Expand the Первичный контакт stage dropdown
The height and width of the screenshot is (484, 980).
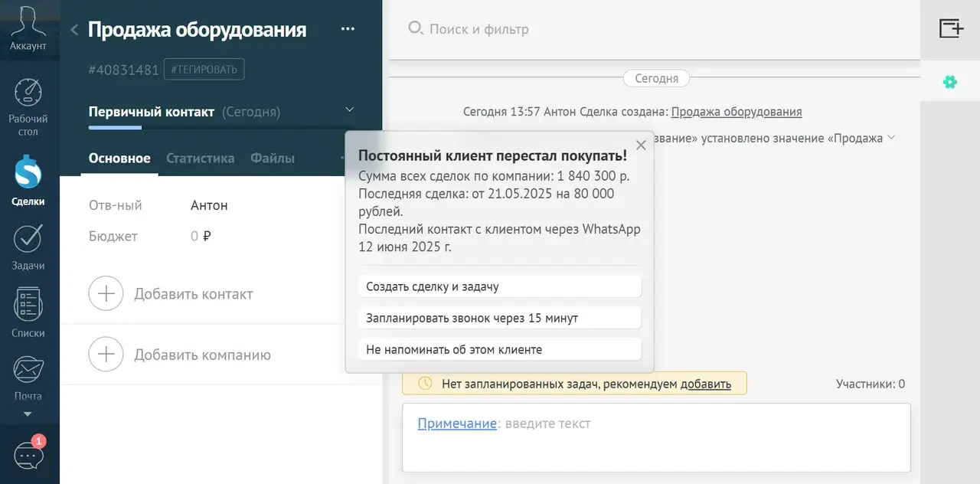(x=350, y=110)
